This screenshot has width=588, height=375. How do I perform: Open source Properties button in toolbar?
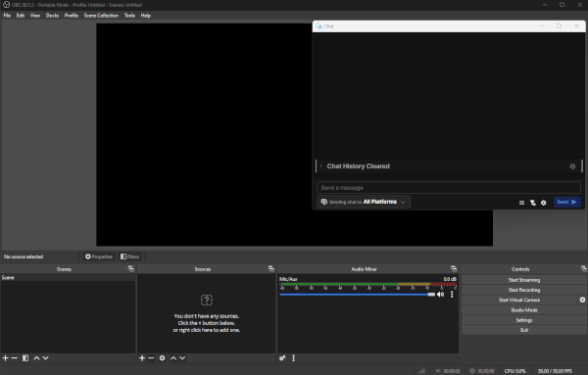coord(99,257)
